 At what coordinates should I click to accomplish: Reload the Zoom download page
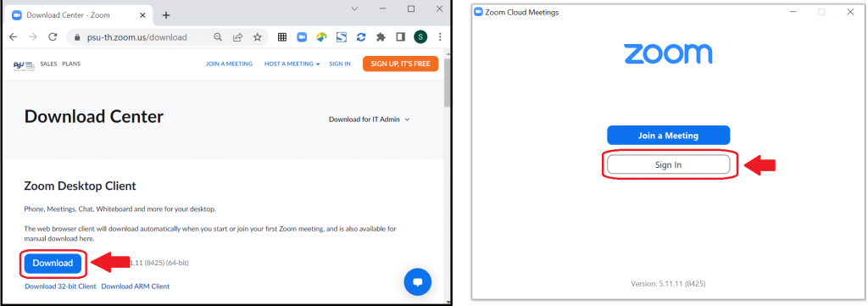click(x=53, y=37)
